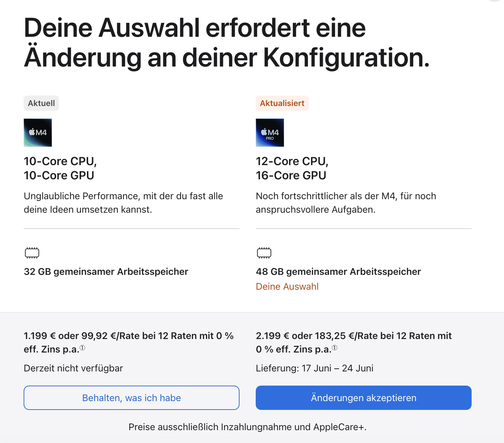
Task: Click the "10-Core CPU, 10-Core GPU" title
Action: point(60,168)
